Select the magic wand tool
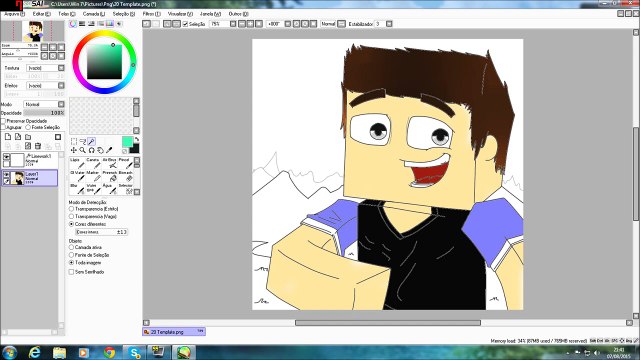The width and height of the screenshot is (640, 360). [x=91, y=141]
